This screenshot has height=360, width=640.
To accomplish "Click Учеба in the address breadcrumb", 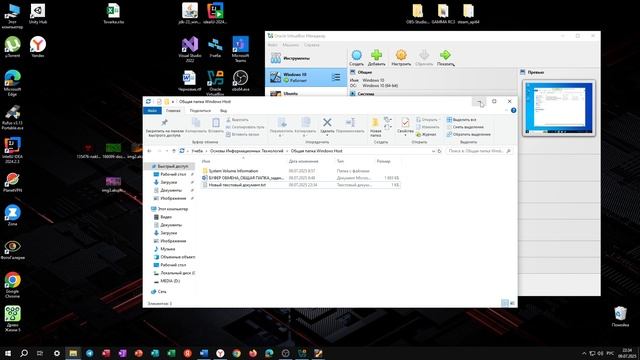I will (197, 151).
